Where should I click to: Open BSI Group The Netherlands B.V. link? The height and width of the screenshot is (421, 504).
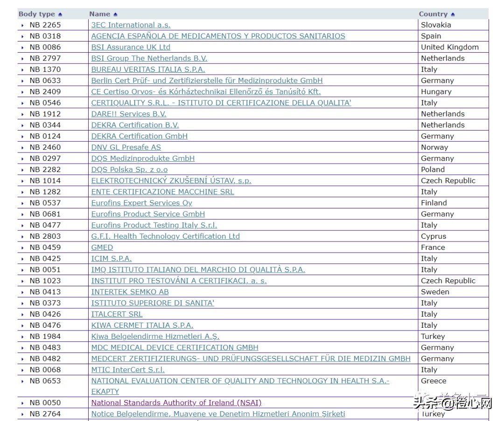149,58
